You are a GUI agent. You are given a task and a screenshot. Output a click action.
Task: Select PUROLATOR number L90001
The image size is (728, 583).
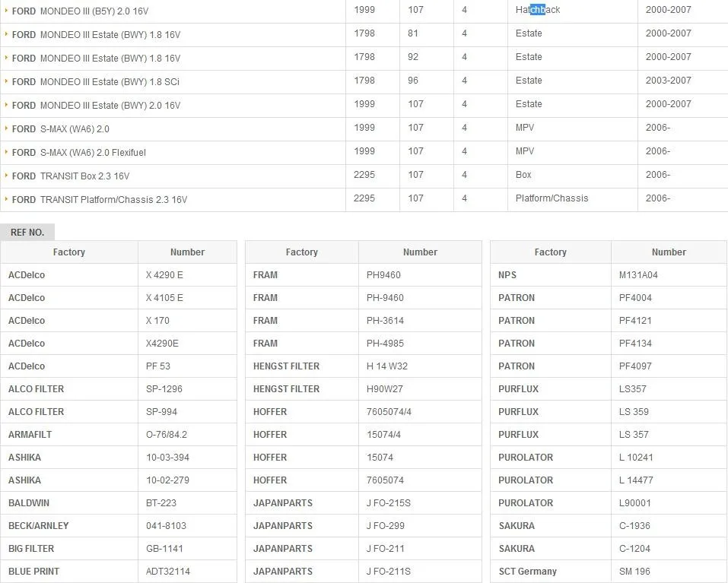tap(634, 502)
